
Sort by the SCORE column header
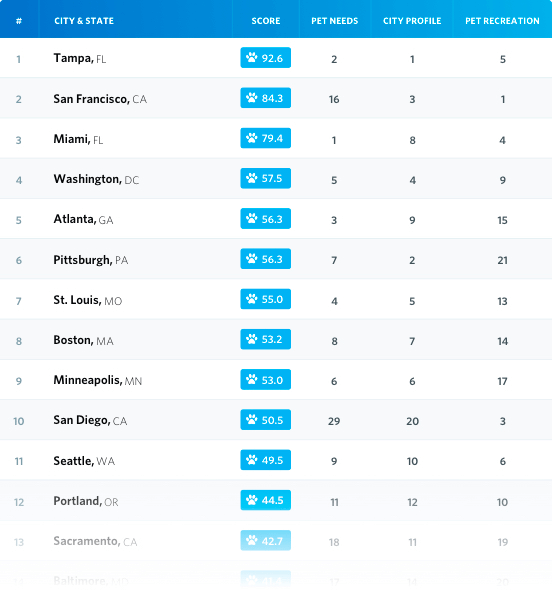[x=266, y=21]
